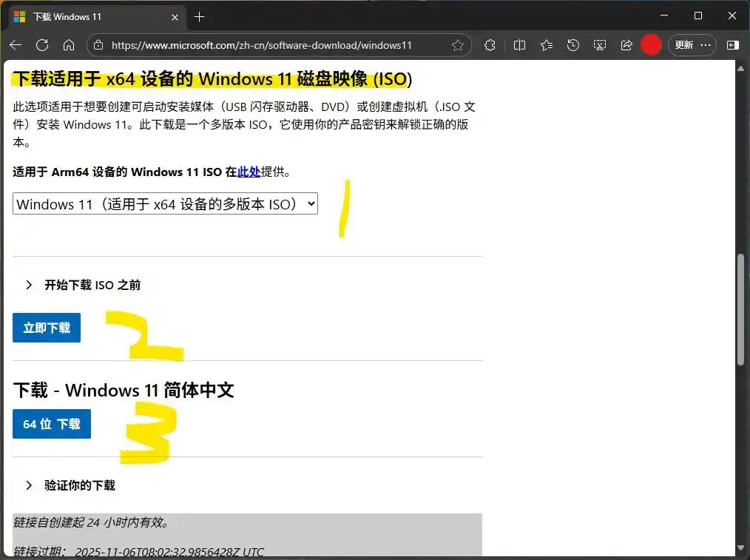The width and height of the screenshot is (750, 560).
Task: Add this page to favorites with the star
Action: coord(459,45)
